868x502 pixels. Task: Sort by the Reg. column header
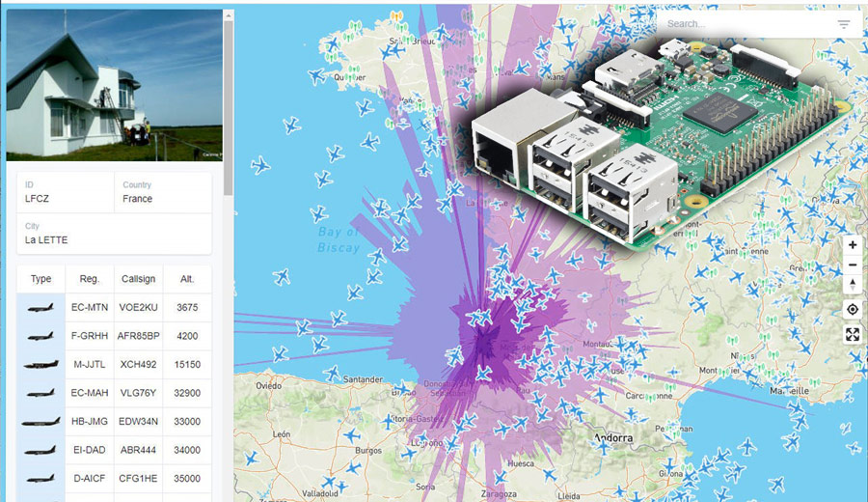tap(89, 279)
